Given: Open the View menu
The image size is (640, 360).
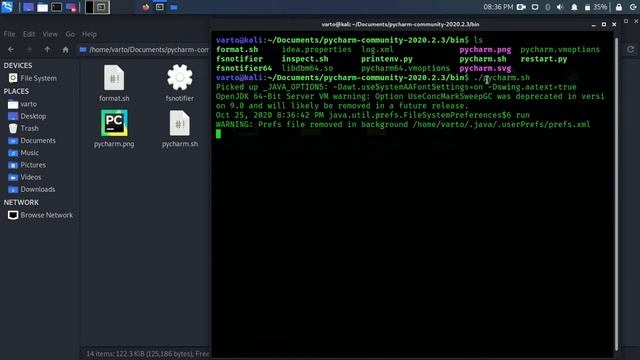Looking at the screenshot, I should coord(50,34).
